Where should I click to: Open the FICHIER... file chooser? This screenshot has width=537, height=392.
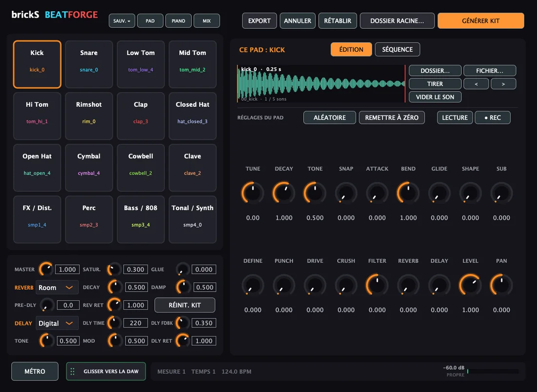click(x=489, y=71)
